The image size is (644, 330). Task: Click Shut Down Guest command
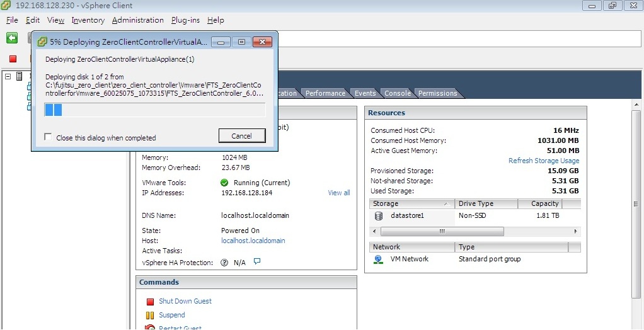tap(185, 301)
